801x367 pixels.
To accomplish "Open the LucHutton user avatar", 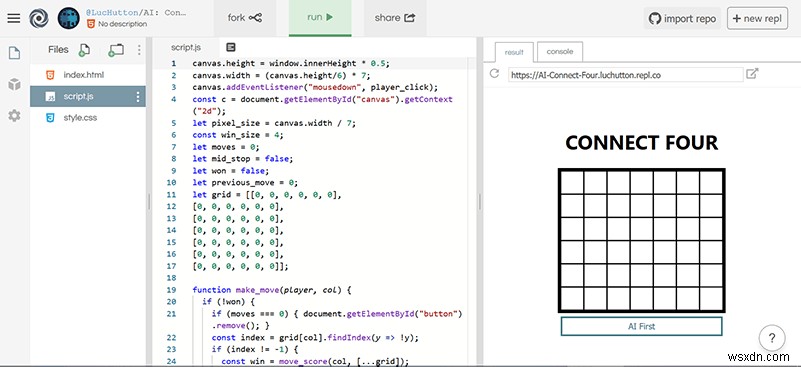I will pos(68,18).
